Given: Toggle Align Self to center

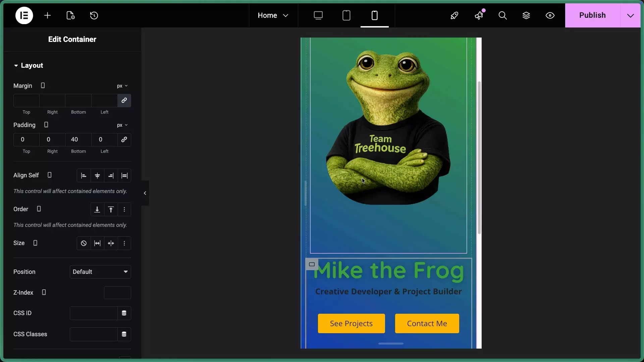Looking at the screenshot, I should click(97, 176).
